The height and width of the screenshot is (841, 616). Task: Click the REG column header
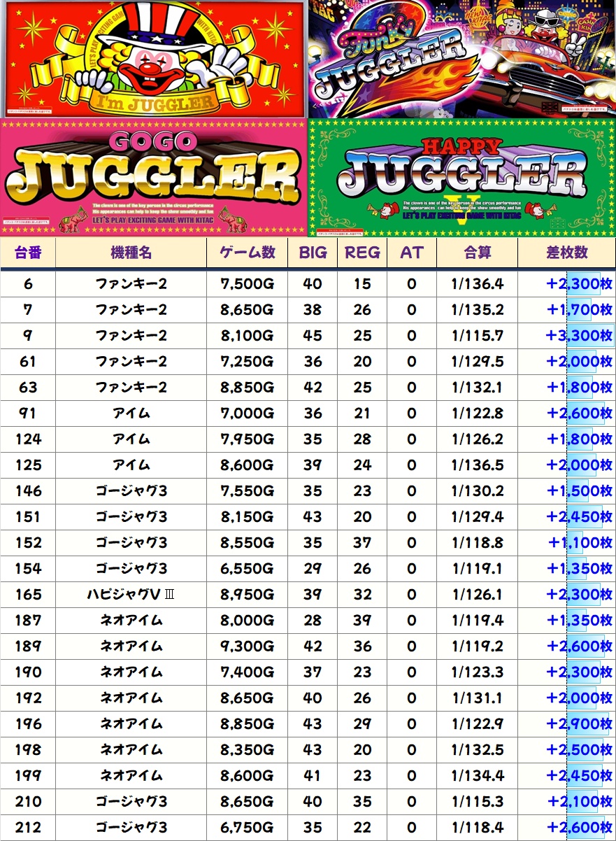pyautogui.click(x=362, y=253)
